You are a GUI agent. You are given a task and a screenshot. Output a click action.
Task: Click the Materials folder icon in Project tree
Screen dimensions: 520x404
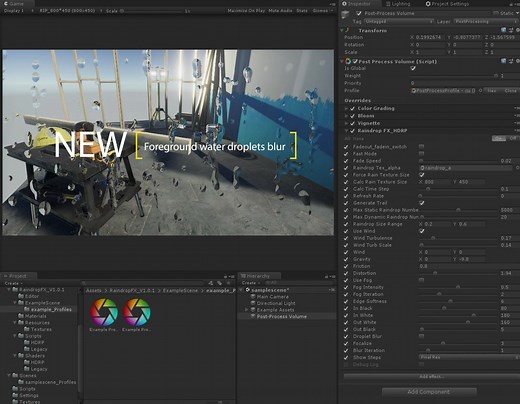tap(21, 316)
